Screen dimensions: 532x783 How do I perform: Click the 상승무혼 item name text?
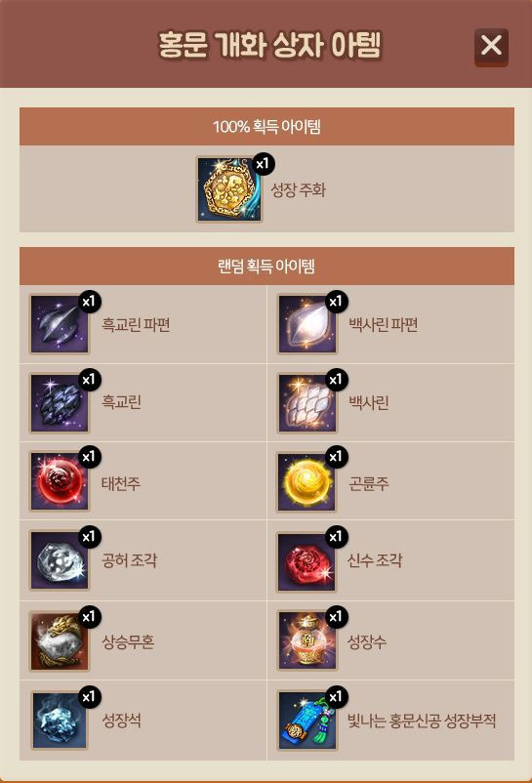click(128, 641)
